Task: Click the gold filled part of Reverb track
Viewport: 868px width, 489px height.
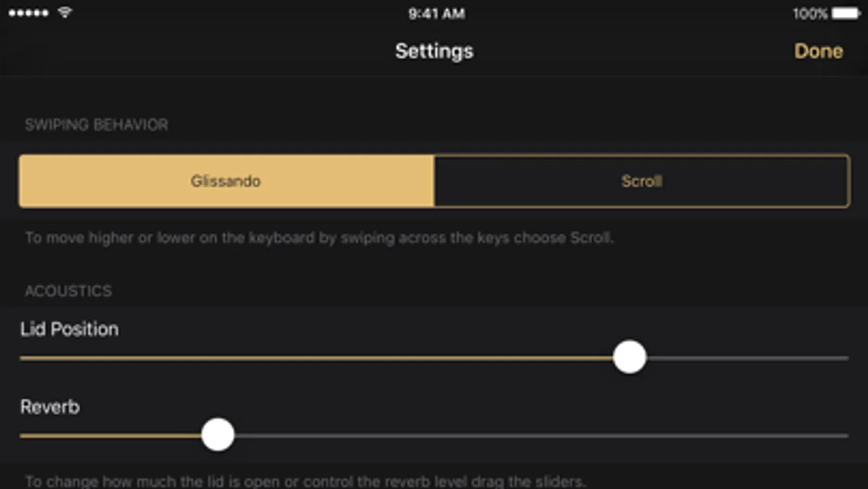Action: coord(109,435)
